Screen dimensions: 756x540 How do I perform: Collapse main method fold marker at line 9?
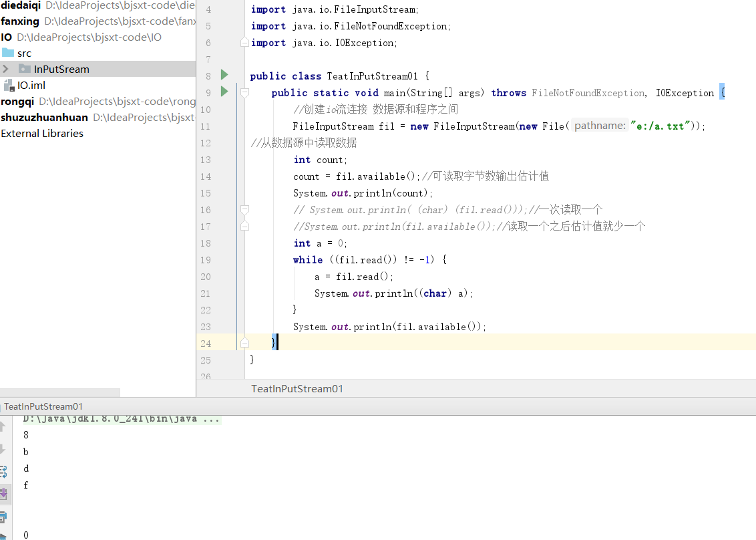point(244,92)
